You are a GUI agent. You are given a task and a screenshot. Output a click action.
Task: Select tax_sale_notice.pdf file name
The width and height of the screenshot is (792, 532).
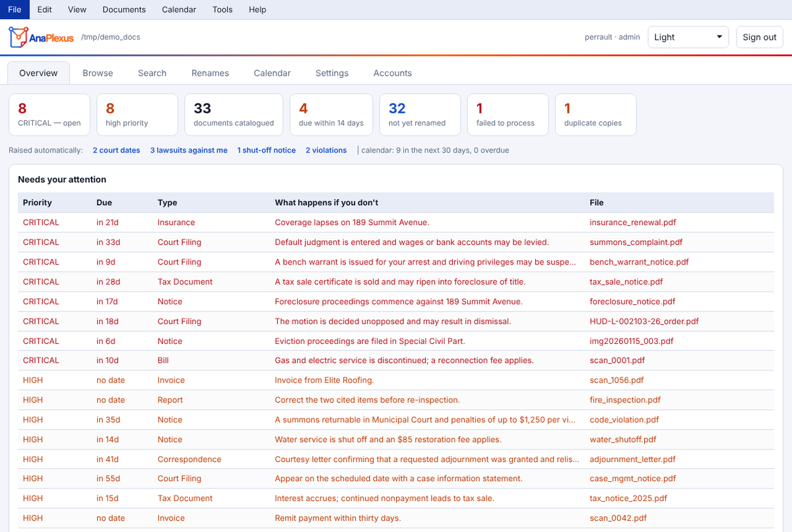coord(627,282)
